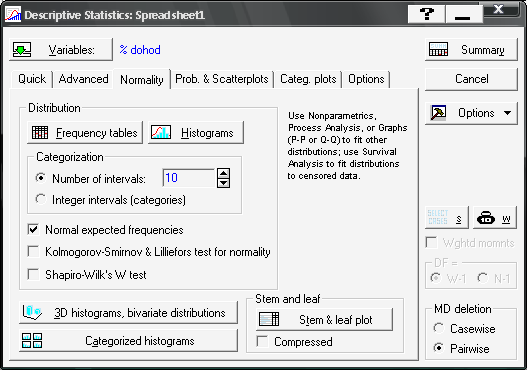The height and width of the screenshot is (370, 527).
Task: Open Categorized histograms
Action: click(x=128, y=341)
